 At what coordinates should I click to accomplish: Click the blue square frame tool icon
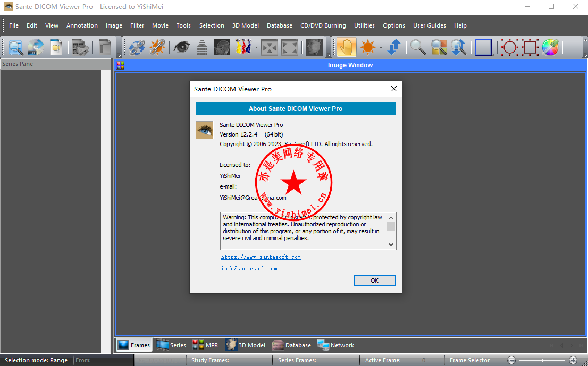coord(483,47)
